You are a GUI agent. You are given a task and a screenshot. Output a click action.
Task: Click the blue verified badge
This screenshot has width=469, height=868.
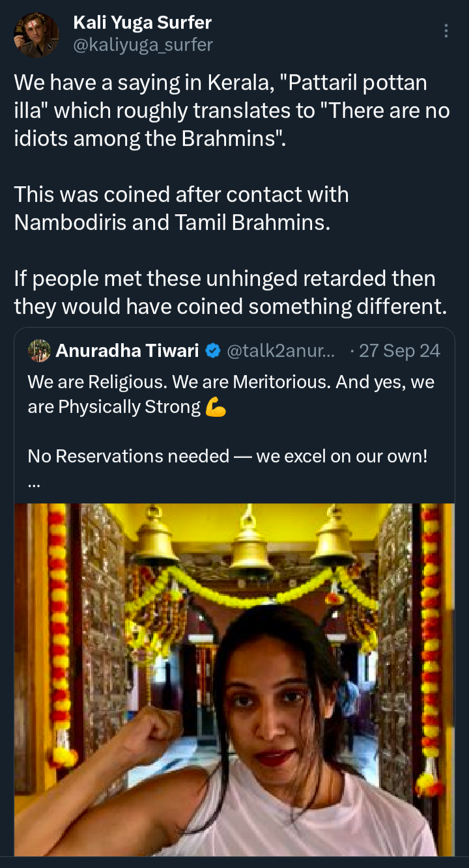[212, 351]
